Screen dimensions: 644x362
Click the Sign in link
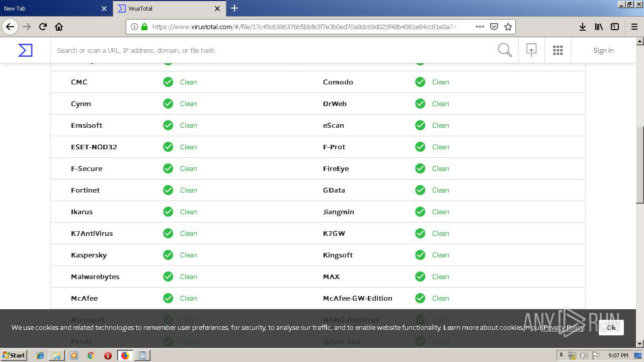(x=603, y=50)
